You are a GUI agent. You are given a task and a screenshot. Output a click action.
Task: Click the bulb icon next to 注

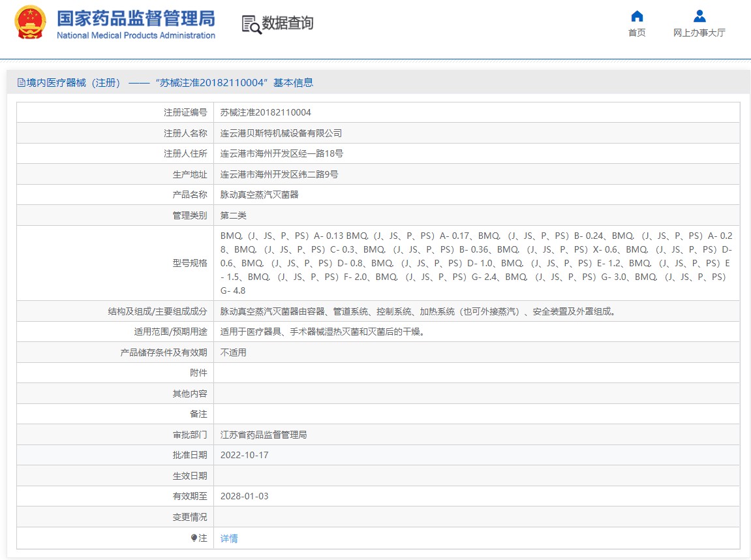click(x=194, y=538)
